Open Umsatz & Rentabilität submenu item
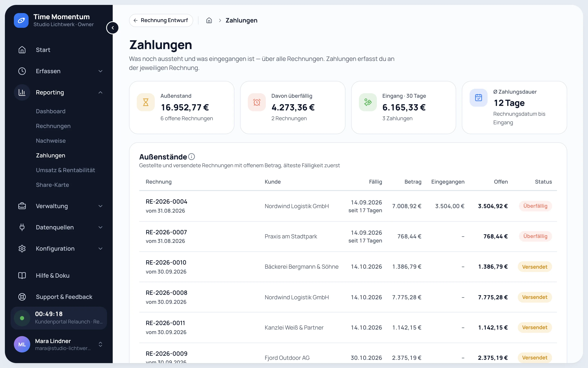Viewport: 588px width, 368px height. coord(65,170)
